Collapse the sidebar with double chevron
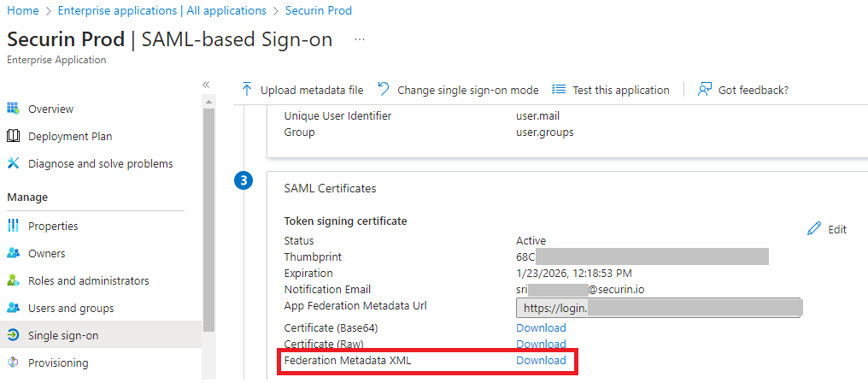868x383 pixels. (206, 85)
